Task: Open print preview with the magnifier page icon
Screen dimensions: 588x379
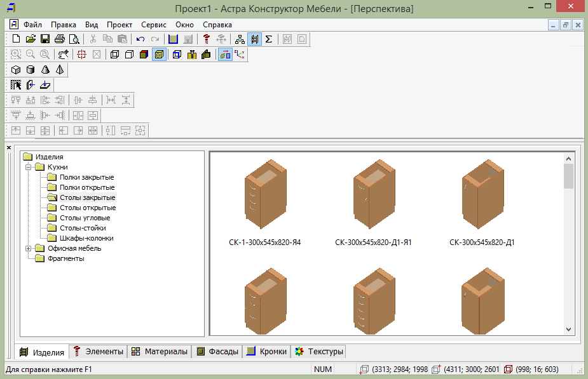Action: click(74, 39)
